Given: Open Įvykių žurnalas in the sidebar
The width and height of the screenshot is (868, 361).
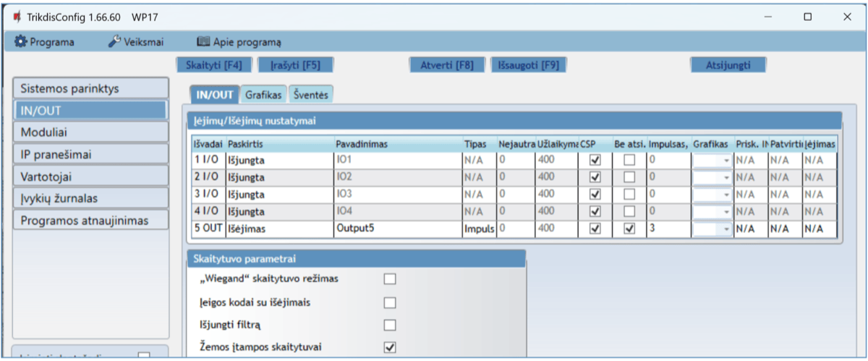Looking at the screenshot, I should coord(90,198).
